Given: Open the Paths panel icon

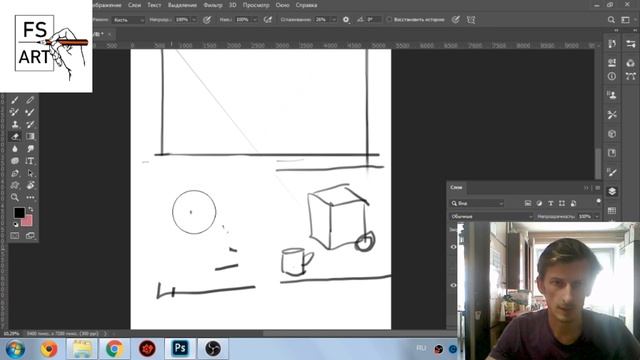Looking at the screenshot, I should (x=631, y=76).
